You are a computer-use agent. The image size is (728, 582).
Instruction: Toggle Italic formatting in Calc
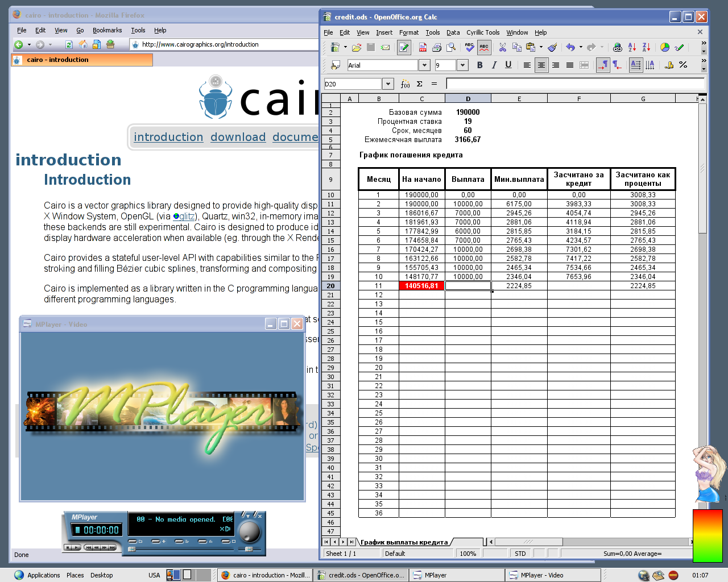pos(494,65)
